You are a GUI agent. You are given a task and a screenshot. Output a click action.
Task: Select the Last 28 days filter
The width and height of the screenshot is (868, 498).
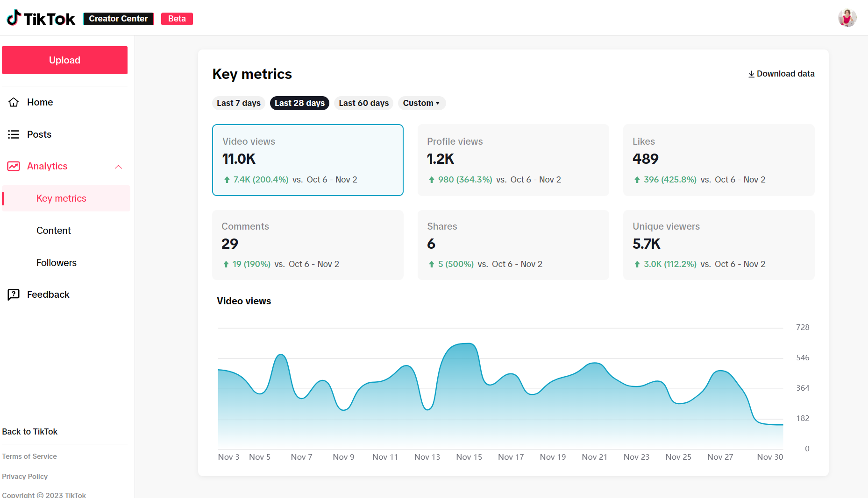[299, 103]
